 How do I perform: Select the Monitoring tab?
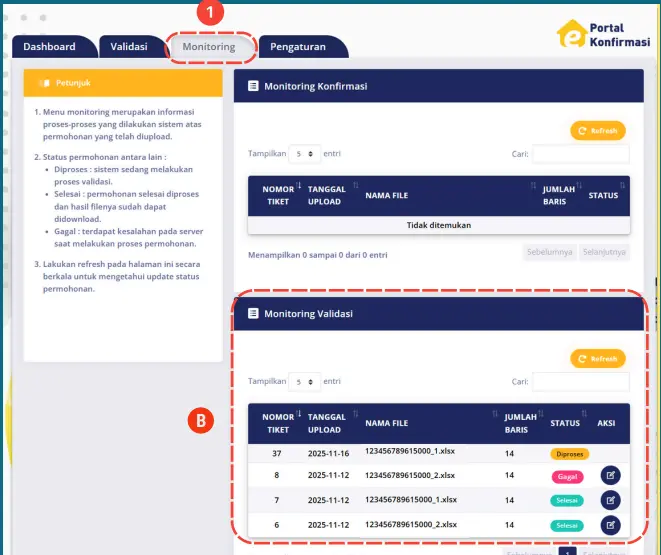pyautogui.click(x=209, y=47)
